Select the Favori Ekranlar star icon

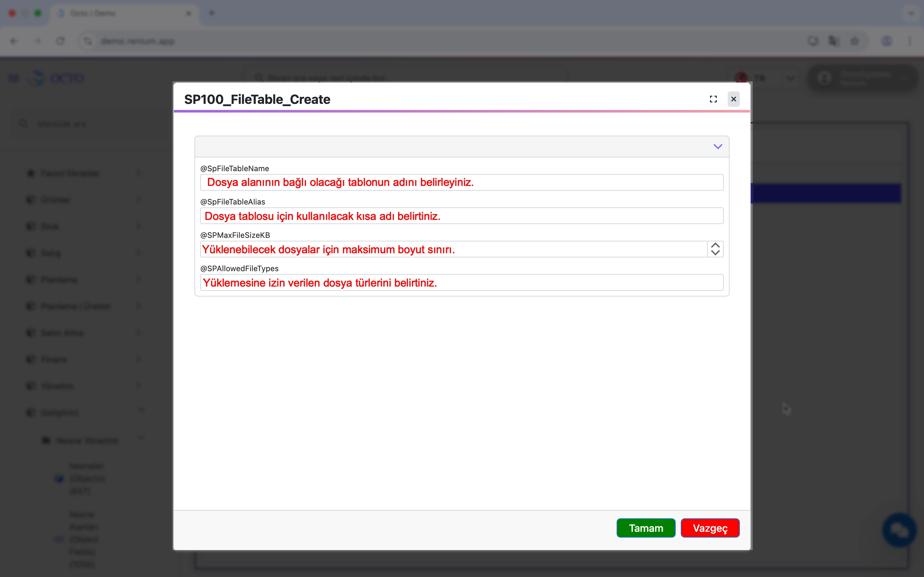[x=30, y=173]
